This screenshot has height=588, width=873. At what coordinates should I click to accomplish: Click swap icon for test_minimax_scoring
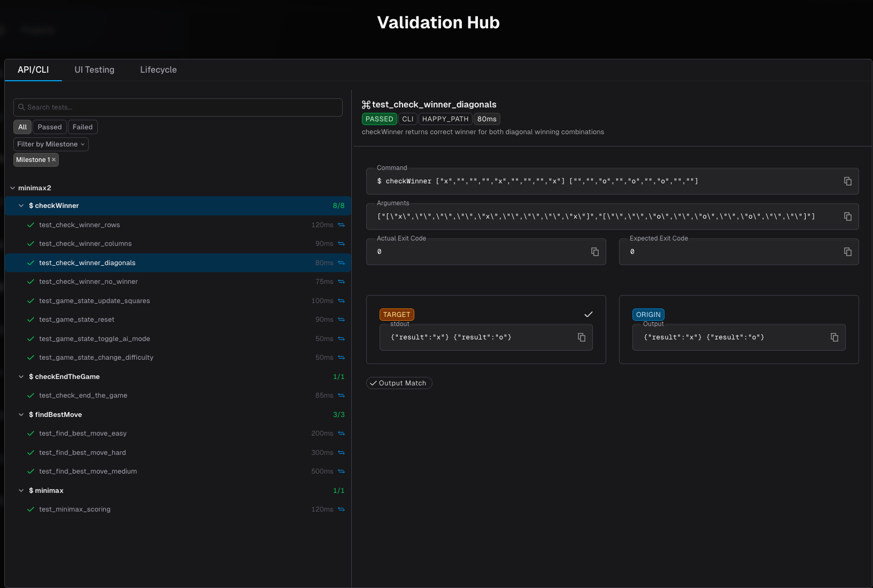click(x=341, y=509)
